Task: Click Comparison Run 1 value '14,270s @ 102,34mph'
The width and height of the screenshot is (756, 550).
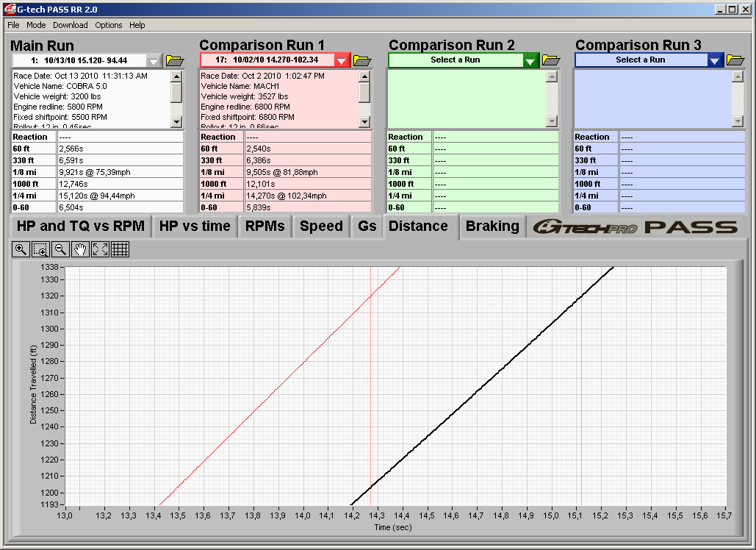Action: click(287, 196)
